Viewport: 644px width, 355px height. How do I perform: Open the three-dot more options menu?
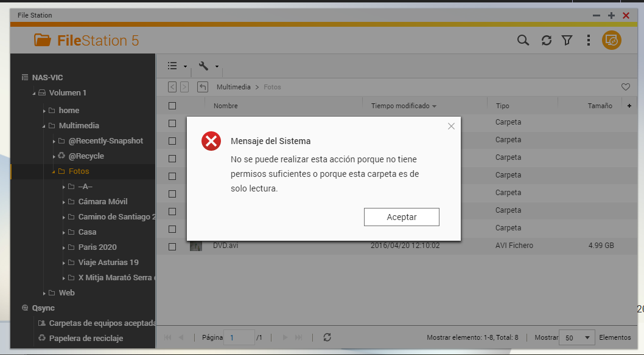click(589, 40)
